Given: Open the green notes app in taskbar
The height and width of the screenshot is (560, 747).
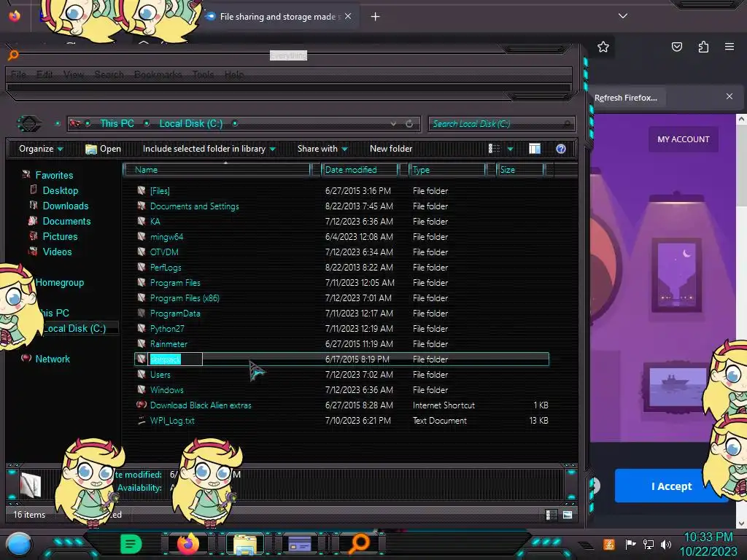Looking at the screenshot, I should click(131, 544).
